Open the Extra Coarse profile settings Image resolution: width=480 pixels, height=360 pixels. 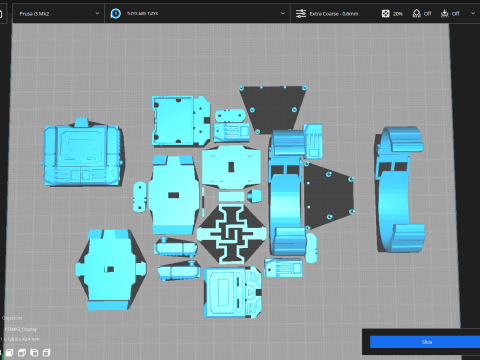[334, 14]
